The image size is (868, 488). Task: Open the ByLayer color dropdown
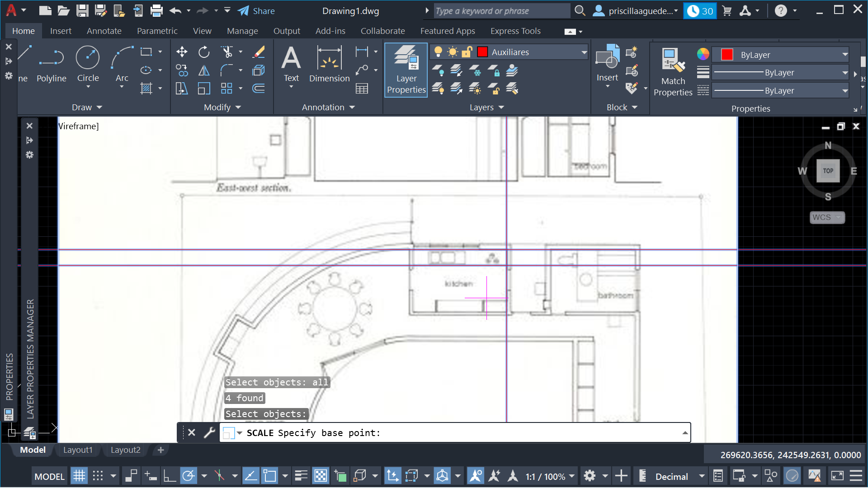(x=845, y=55)
